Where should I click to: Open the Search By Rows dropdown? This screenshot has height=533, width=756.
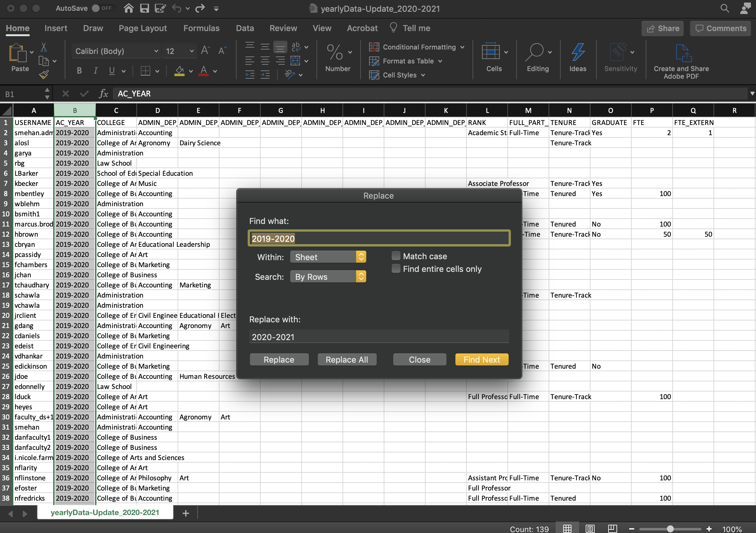(328, 277)
